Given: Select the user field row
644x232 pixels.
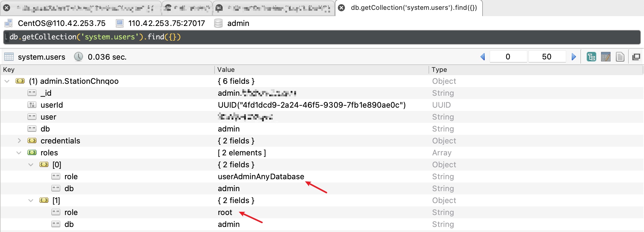Looking at the screenshot, I should point(322,117).
